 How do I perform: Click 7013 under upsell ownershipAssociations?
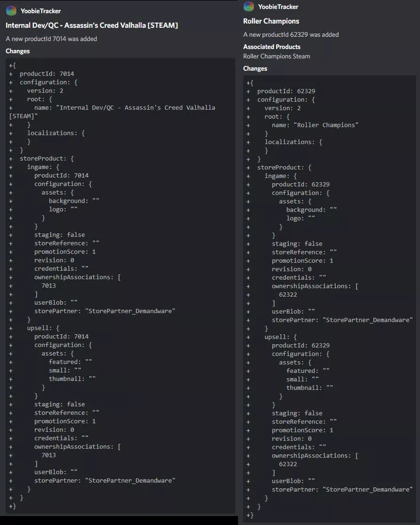coord(48,455)
